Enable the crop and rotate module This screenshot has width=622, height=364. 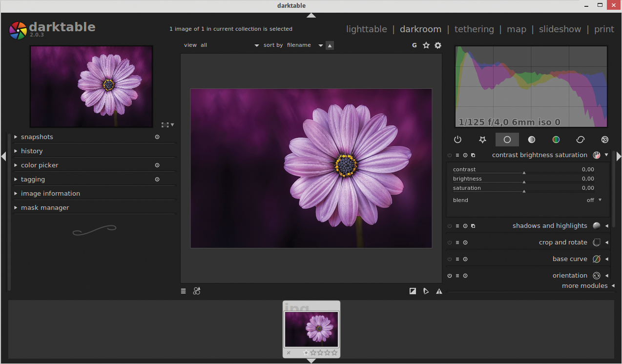(449, 243)
